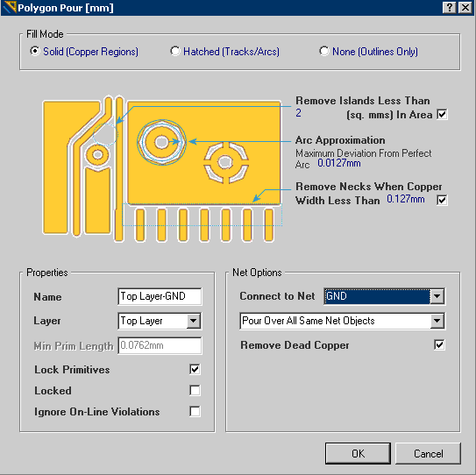
Task: Click the Name field Top Layer-GND
Action: coord(160,296)
